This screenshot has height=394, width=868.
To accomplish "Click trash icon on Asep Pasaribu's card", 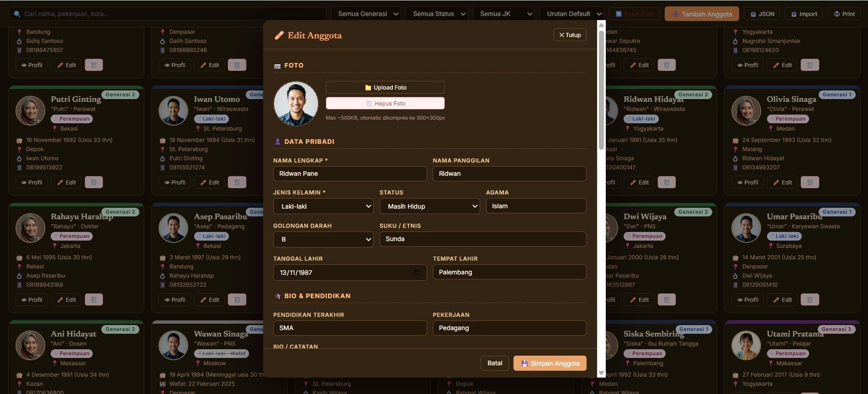I will point(237,299).
